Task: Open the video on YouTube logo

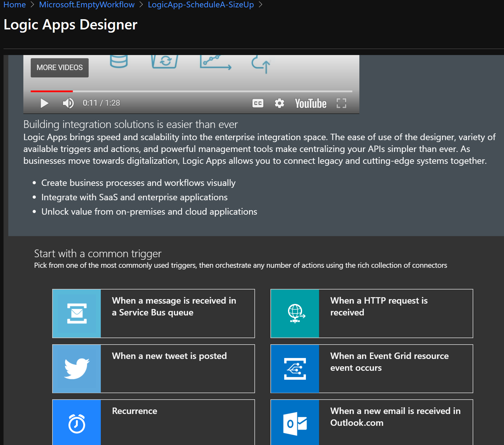Action: (310, 103)
